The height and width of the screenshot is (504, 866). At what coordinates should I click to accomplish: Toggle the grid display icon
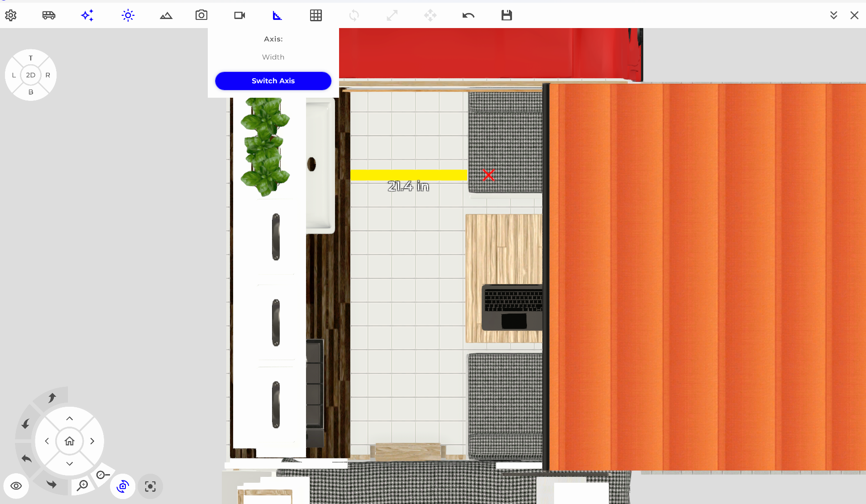[x=316, y=15]
